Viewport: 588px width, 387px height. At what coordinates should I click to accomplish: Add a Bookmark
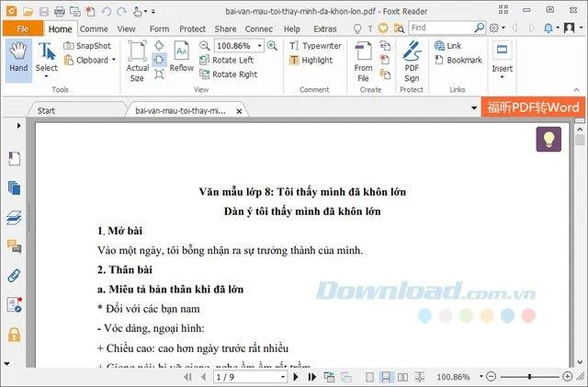(458, 60)
